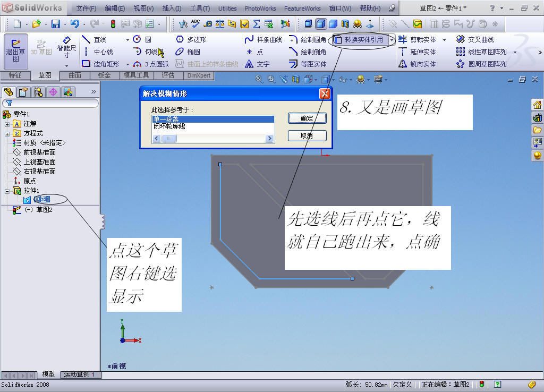Select Sketch Chamfer (绘制倒角) tool
The width and height of the screenshot is (544, 392).
308,52
